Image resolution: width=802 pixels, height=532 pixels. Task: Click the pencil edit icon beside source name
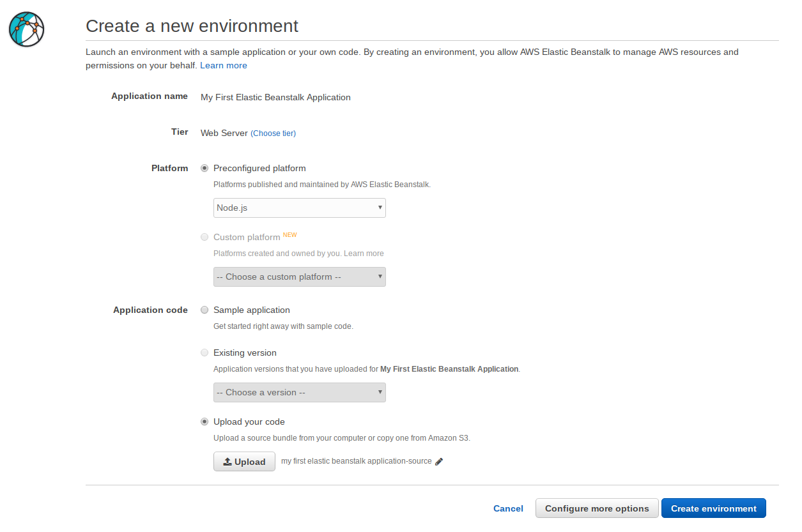[439, 462]
